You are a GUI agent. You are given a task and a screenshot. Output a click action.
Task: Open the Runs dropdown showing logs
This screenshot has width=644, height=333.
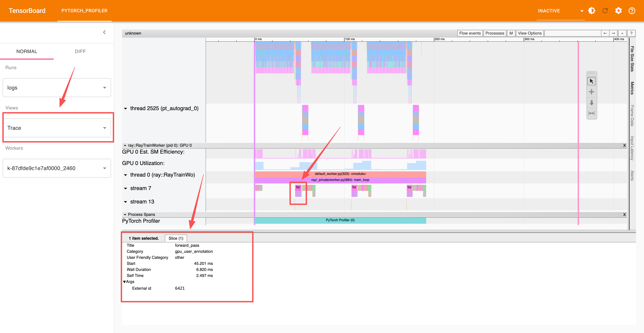coord(57,88)
